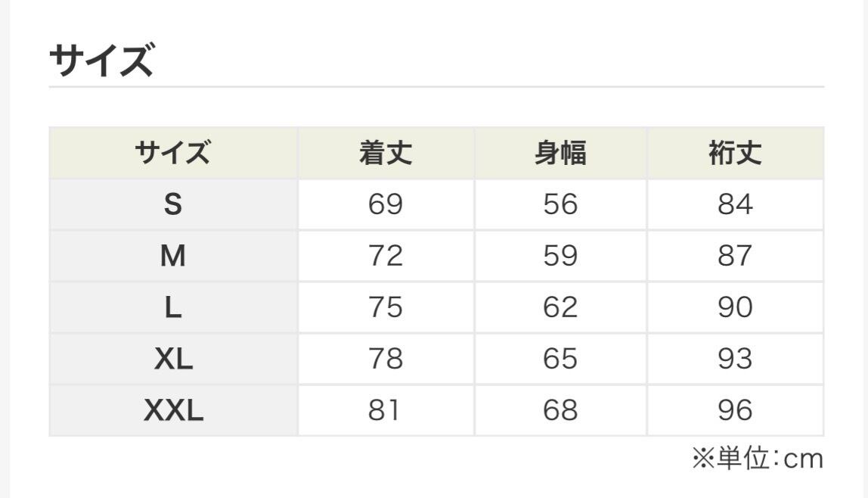Click the 桁丈 value 87 for M
Screen dimensions: 868x498
[x=735, y=256]
